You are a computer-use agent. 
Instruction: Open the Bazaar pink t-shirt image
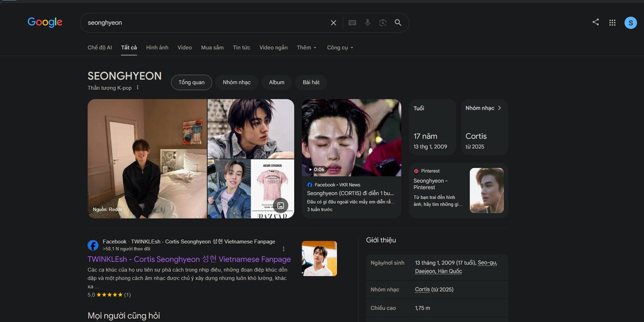click(x=273, y=189)
